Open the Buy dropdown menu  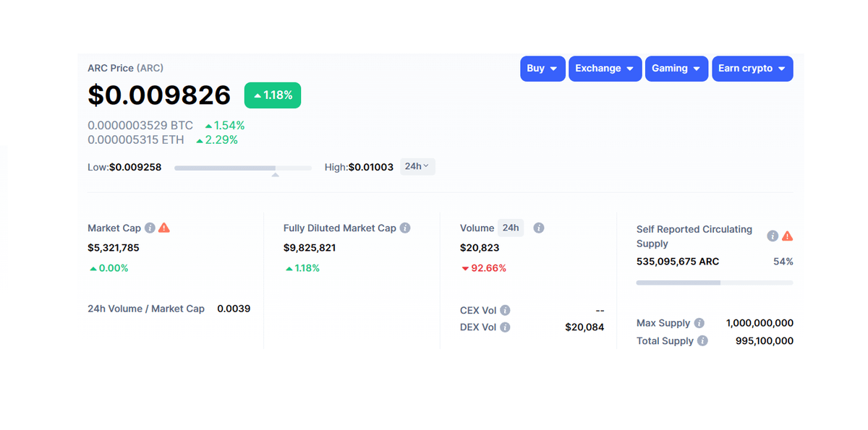tap(542, 69)
